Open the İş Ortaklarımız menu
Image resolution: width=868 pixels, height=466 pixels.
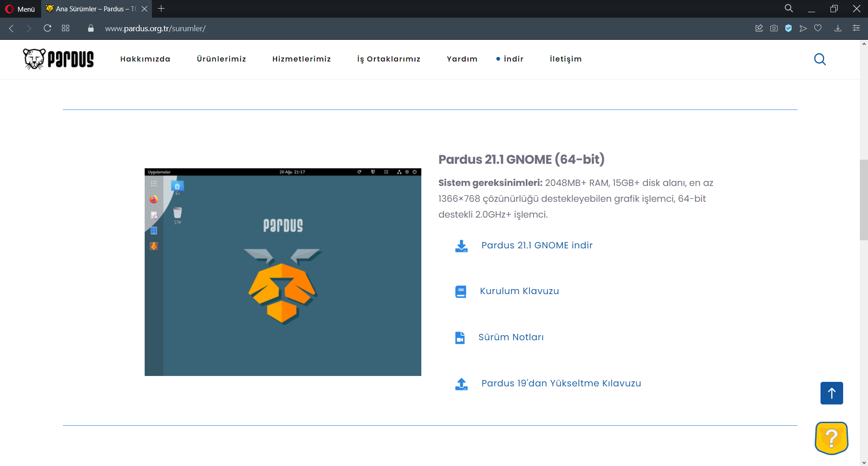(389, 59)
